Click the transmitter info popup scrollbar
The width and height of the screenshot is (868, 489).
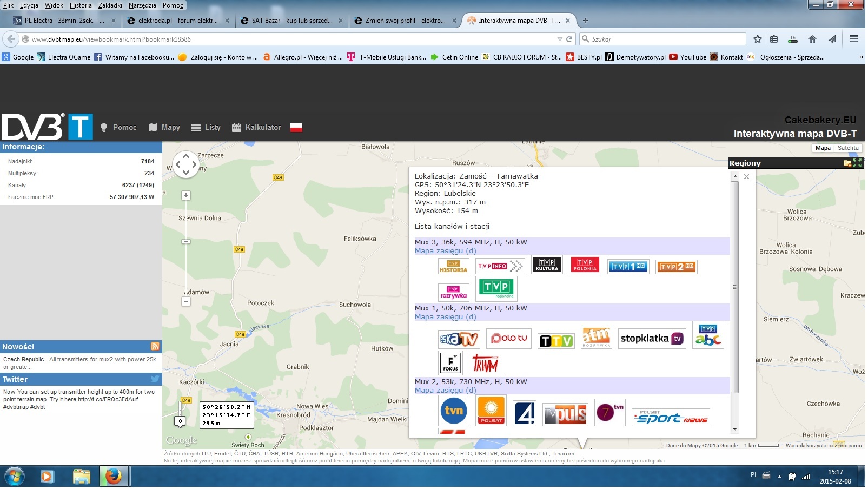pos(736,287)
